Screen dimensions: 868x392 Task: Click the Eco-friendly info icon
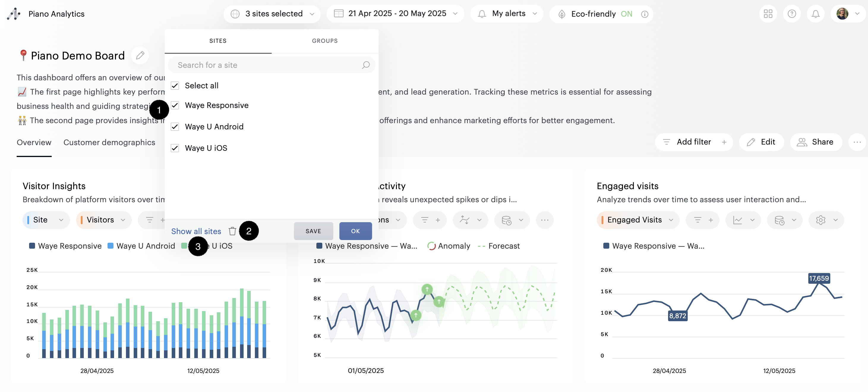(644, 14)
